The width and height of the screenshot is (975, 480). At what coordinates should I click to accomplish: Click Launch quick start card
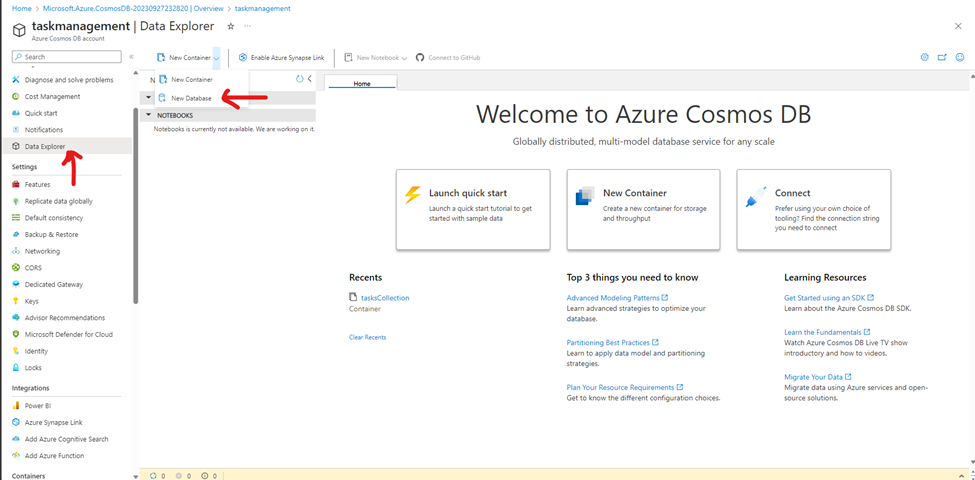coord(473,210)
